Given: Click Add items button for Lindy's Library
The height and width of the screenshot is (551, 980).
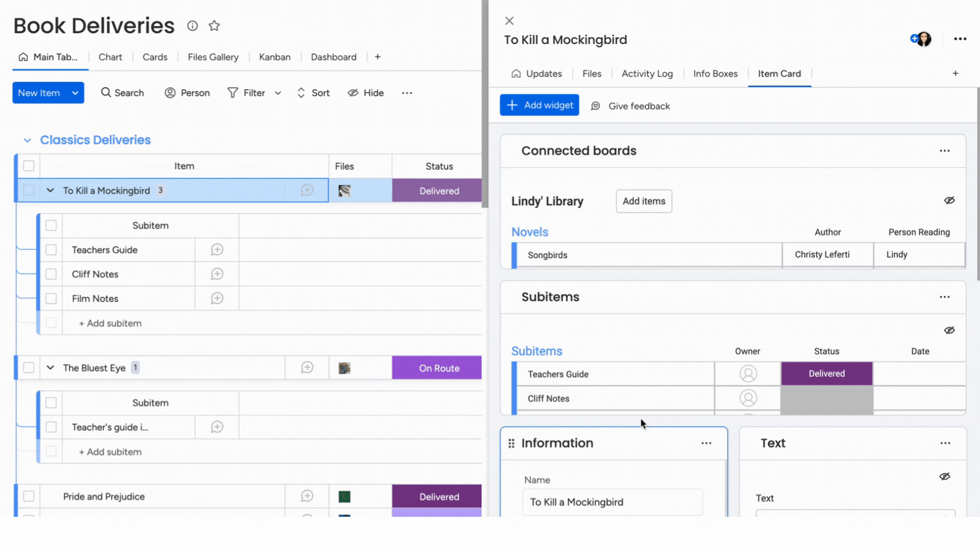Looking at the screenshot, I should click(x=644, y=201).
